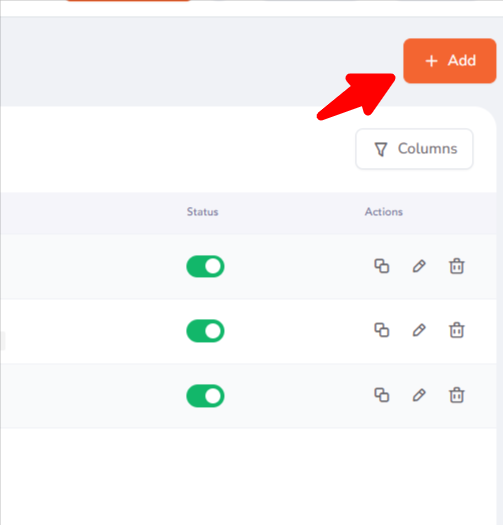The image size is (503, 525).
Task: Toggle off the second row status switch
Action: (205, 331)
